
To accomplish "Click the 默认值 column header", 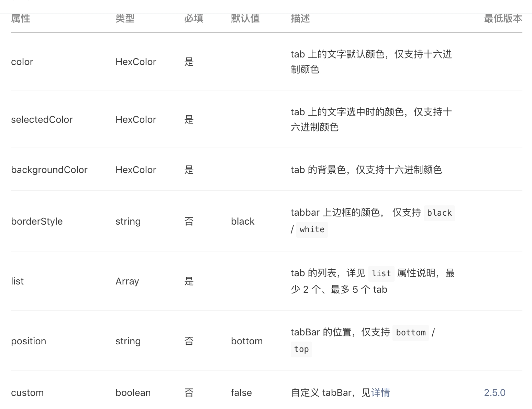I will click(x=245, y=19).
